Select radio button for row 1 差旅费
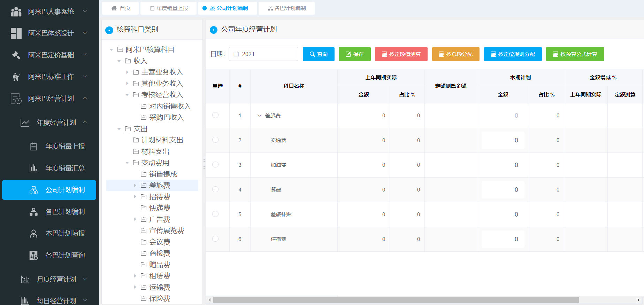Viewport: 644px width, 305px height. pyautogui.click(x=215, y=115)
